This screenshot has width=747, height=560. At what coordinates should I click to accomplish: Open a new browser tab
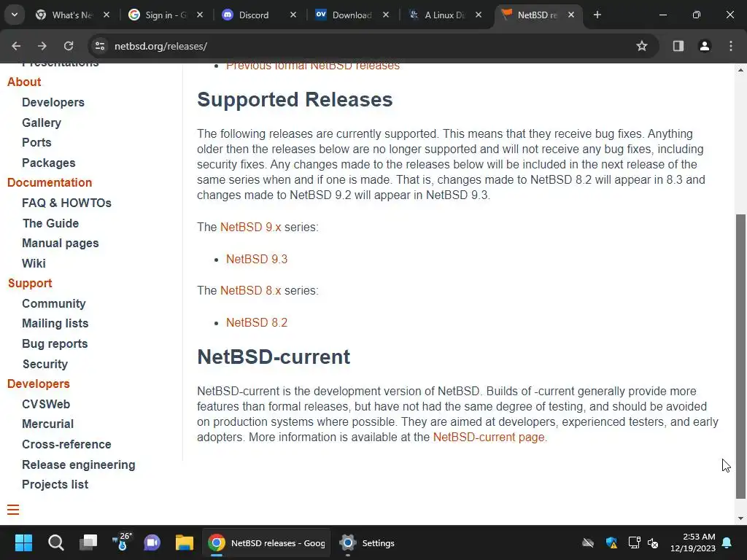tap(597, 15)
